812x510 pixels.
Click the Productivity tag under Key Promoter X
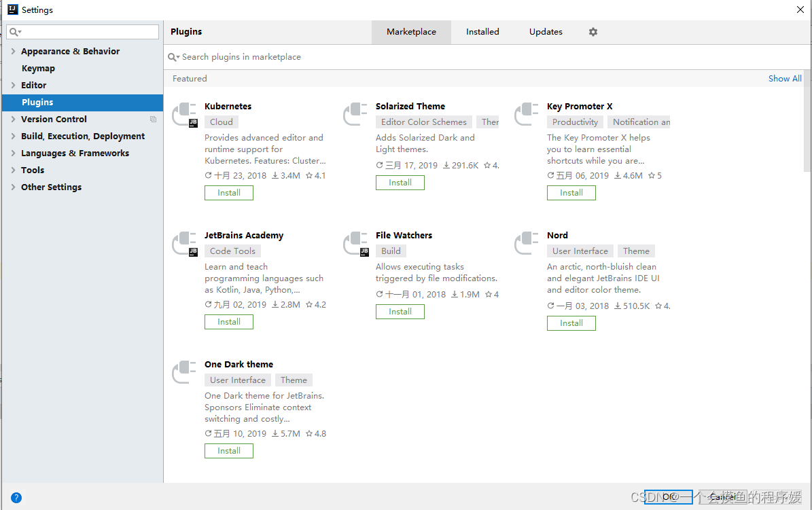click(x=575, y=122)
